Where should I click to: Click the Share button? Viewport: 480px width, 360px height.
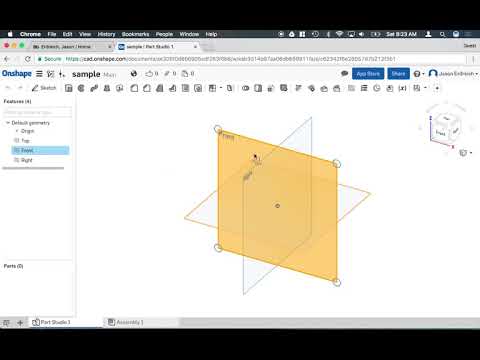tap(398, 74)
